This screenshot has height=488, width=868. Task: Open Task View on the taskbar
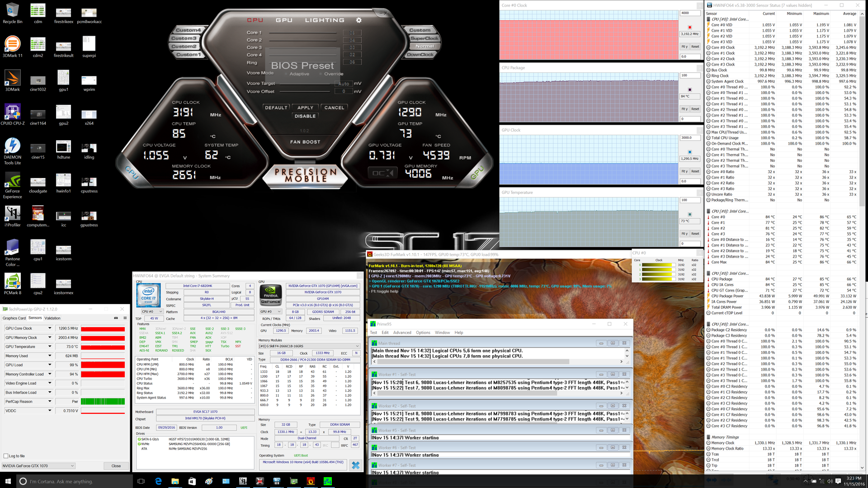(141, 481)
